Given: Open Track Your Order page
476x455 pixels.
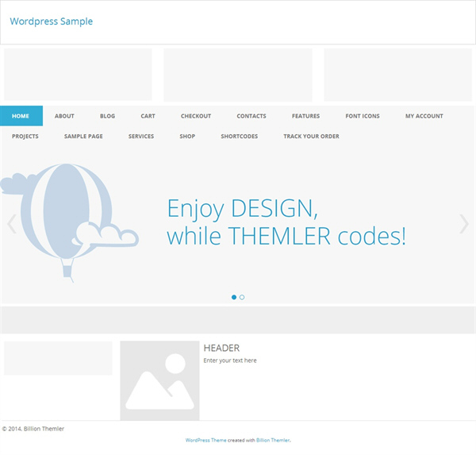Looking at the screenshot, I should (x=311, y=136).
